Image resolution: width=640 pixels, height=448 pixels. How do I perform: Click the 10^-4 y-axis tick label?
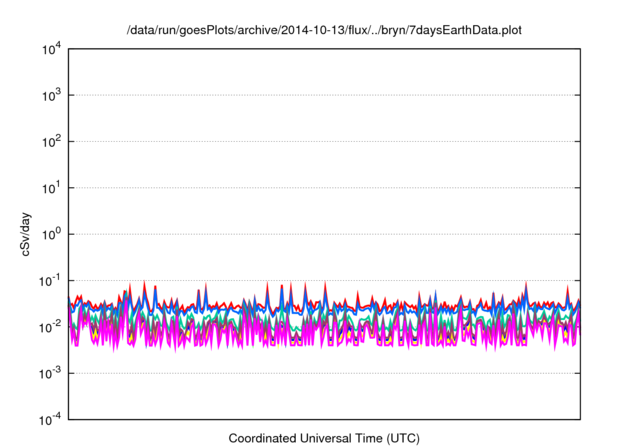click(50, 420)
